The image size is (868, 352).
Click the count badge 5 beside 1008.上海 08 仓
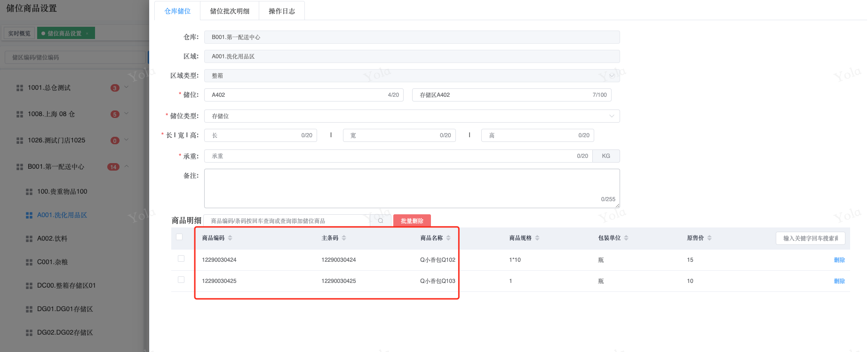pyautogui.click(x=115, y=114)
